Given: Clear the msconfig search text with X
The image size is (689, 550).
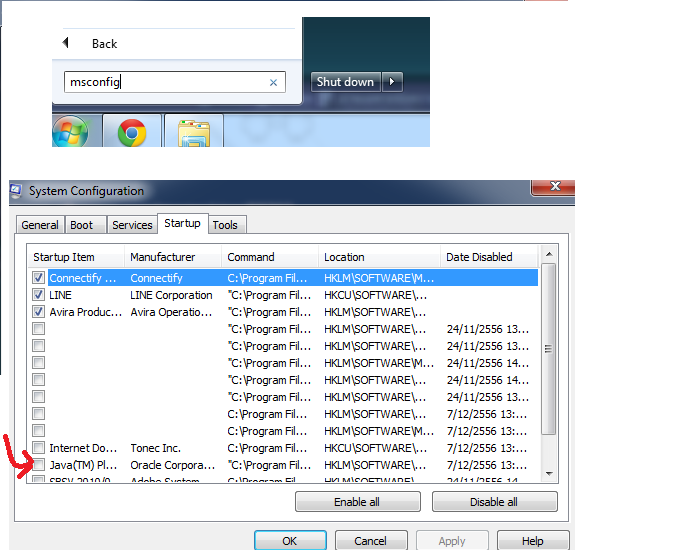Looking at the screenshot, I should click(273, 83).
